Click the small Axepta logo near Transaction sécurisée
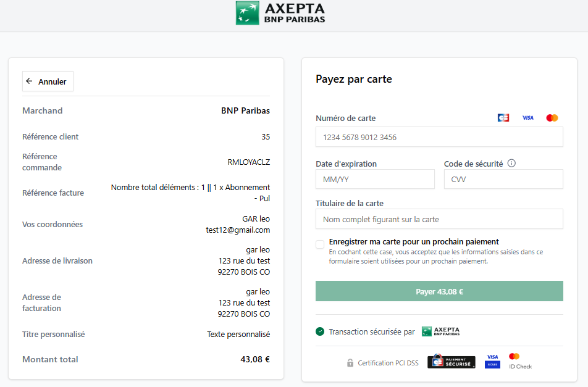This screenshot has height=387, width=588. click(440, 331)
